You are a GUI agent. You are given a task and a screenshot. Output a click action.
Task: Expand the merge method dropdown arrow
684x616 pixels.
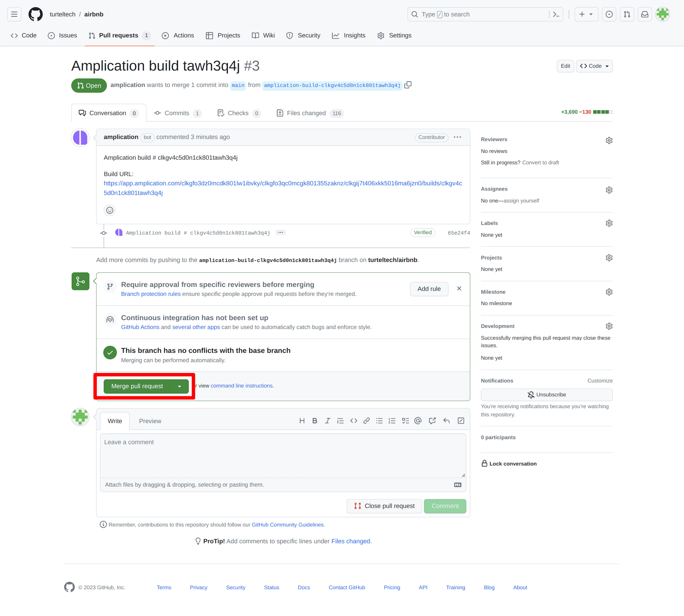pyautogui.click(x=180, y=386)
